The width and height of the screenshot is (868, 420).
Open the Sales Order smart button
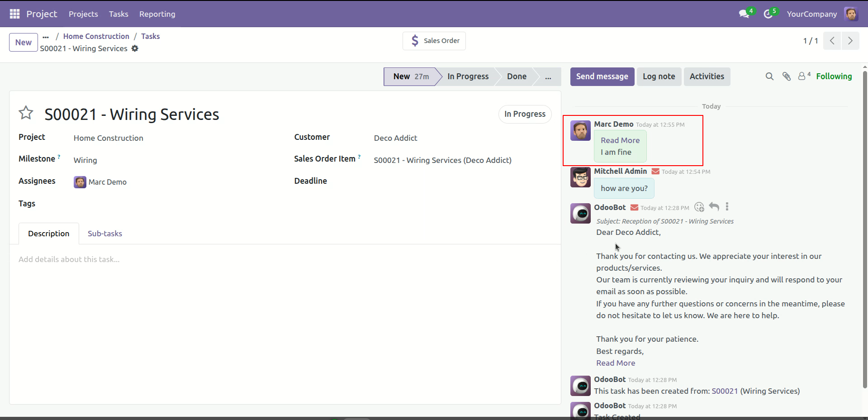pyautogui.click(x=434, y=41)
